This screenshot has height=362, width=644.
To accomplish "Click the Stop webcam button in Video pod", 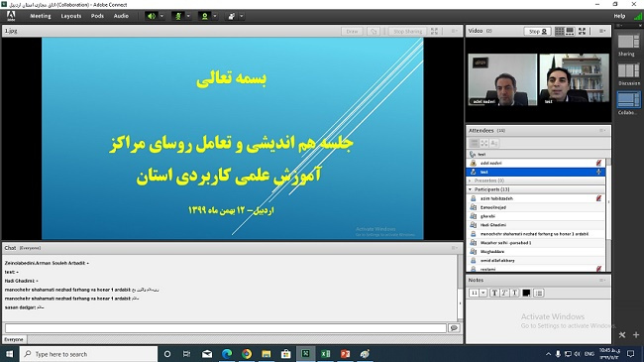I will pyautogui.click(x=538, y=32).
